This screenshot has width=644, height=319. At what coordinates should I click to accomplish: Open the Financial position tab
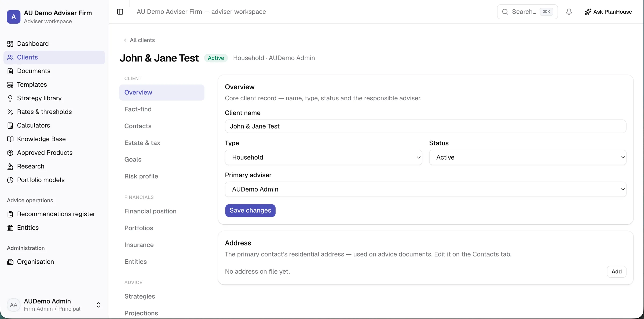coord(162,211)
